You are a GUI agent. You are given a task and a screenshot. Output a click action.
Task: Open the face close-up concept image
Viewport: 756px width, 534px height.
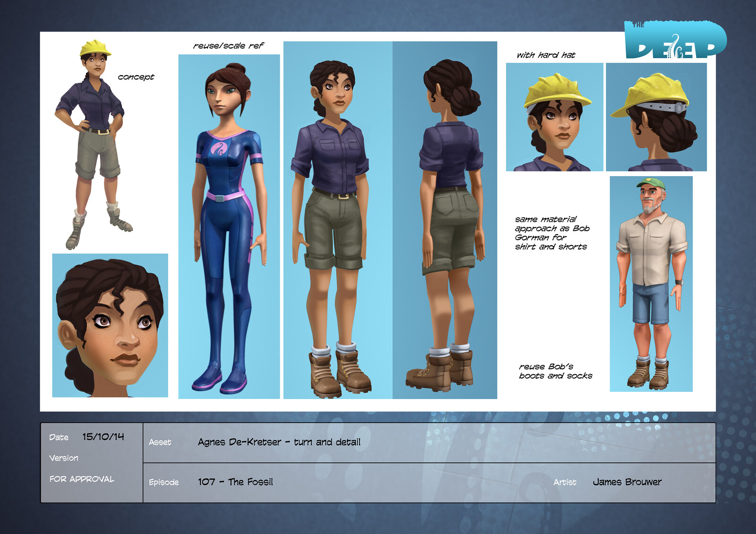coord(110,325)
